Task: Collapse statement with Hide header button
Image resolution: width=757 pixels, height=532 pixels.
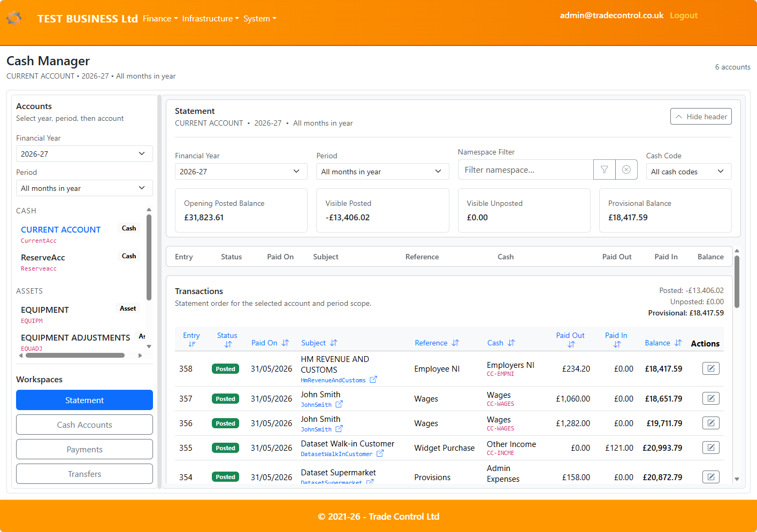Action: pyautogui.click(x=701, y=117)
